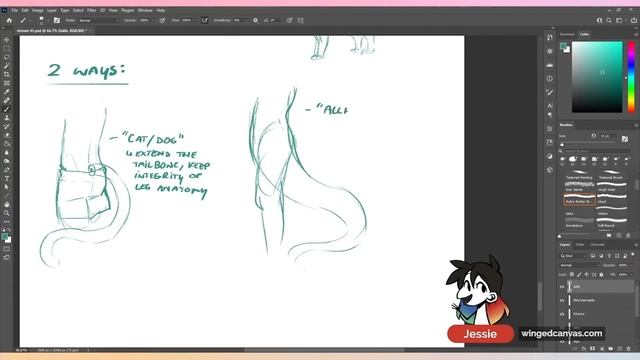Create new adjustment layer icon
The height and width of the screenshot is (360, 640).
[601, 349]
